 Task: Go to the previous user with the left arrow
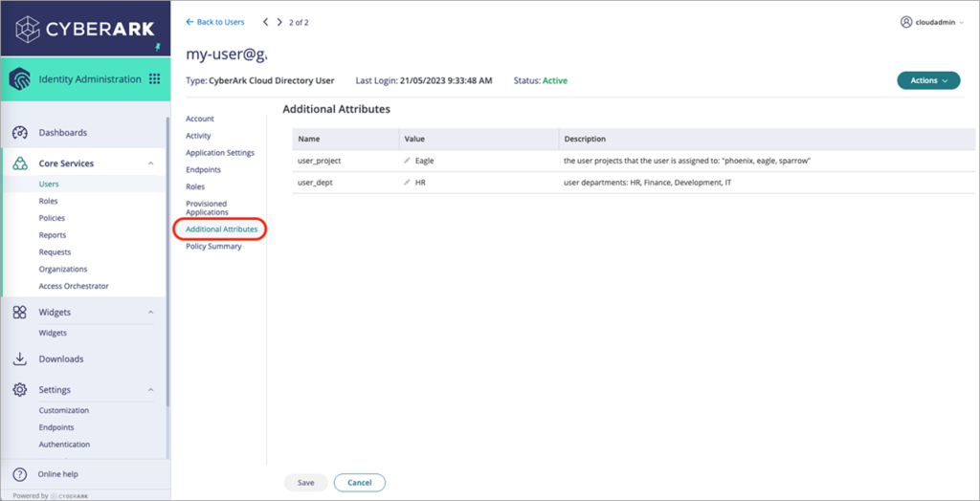coord(266,22)
